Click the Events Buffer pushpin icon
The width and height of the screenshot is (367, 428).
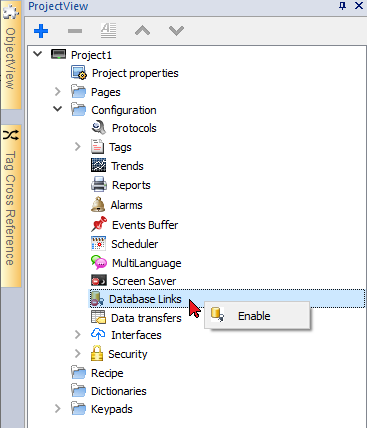tap(99, 224)
